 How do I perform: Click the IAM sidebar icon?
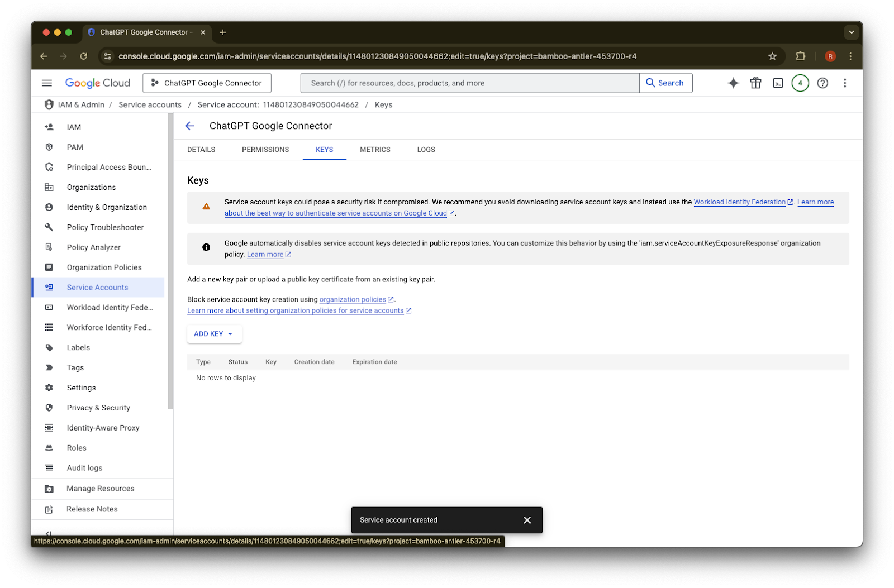tap(49, 127)
